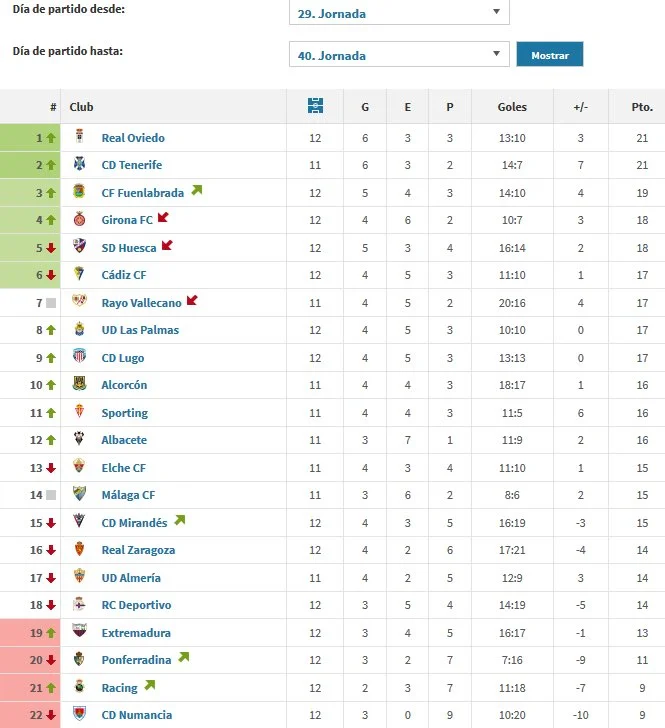
Task: Click the Pto. column header
Action: pyautogui.click(x=642, y=107)
